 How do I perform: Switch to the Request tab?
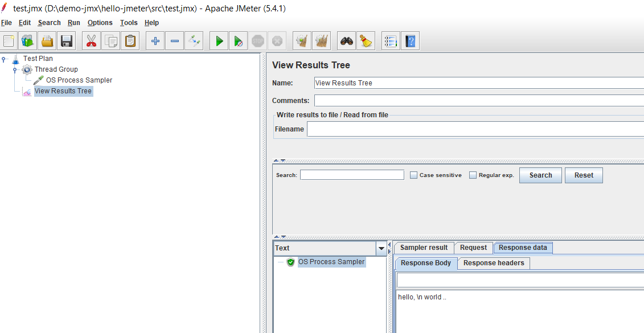coord(473,248)
